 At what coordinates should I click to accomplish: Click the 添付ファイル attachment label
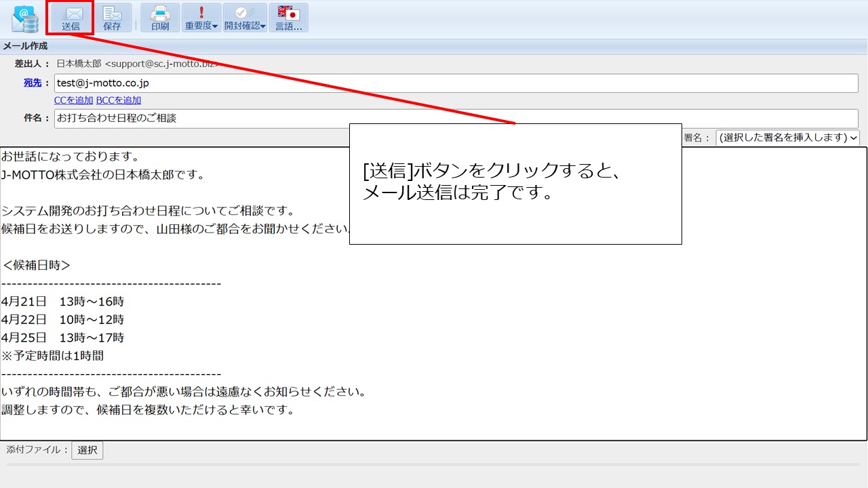37,449
